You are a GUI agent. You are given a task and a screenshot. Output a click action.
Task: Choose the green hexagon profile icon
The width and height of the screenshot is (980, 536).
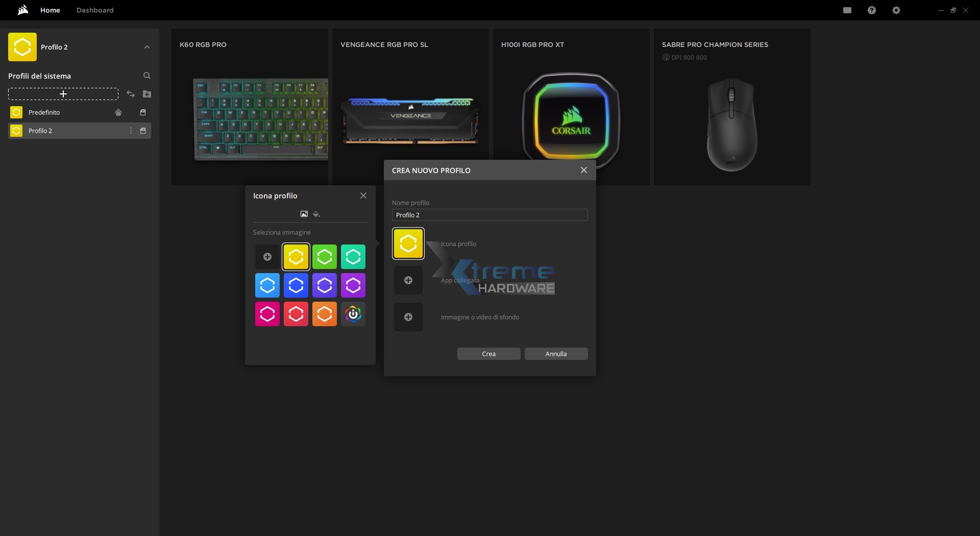(325, 257)
